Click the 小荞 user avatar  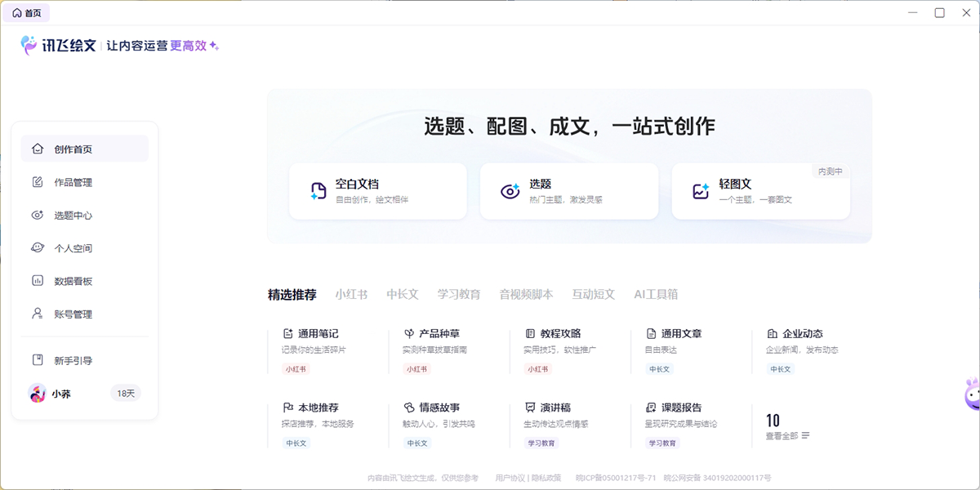point(38,394)
